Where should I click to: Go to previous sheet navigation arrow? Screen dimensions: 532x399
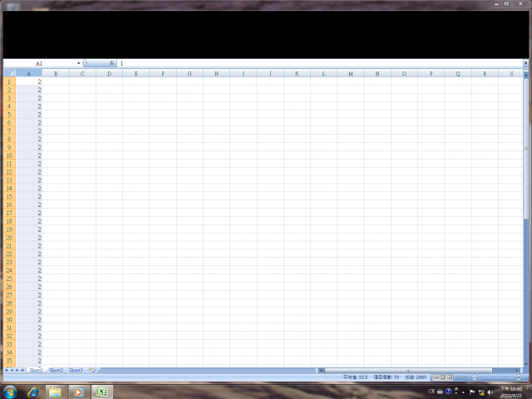point(12,370)
